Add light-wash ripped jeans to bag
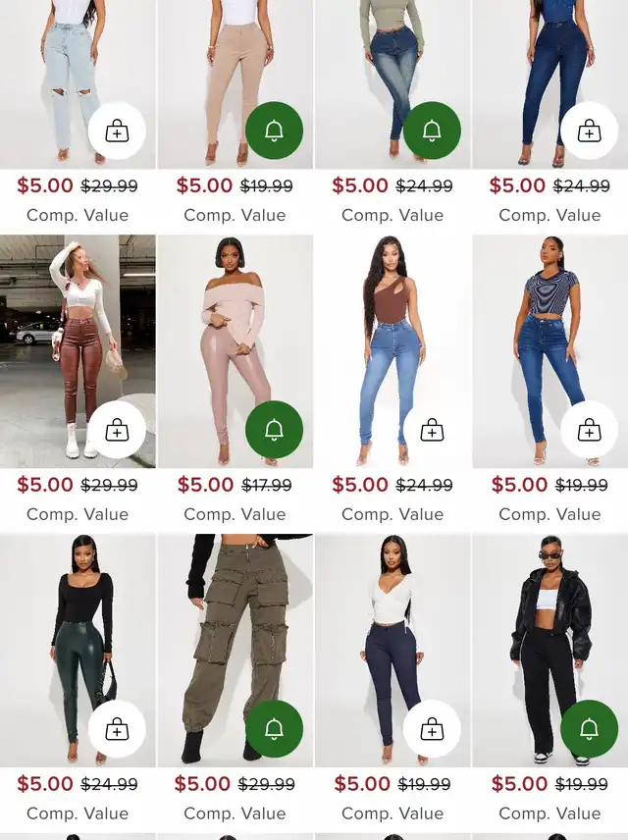The image size is (628, 840). click(x=117, y=131)
